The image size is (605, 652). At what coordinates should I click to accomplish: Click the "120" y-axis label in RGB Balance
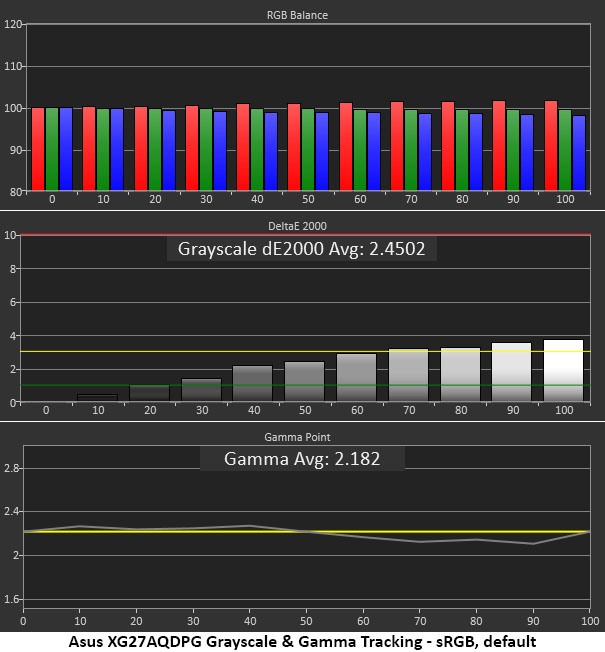point(12,24)
